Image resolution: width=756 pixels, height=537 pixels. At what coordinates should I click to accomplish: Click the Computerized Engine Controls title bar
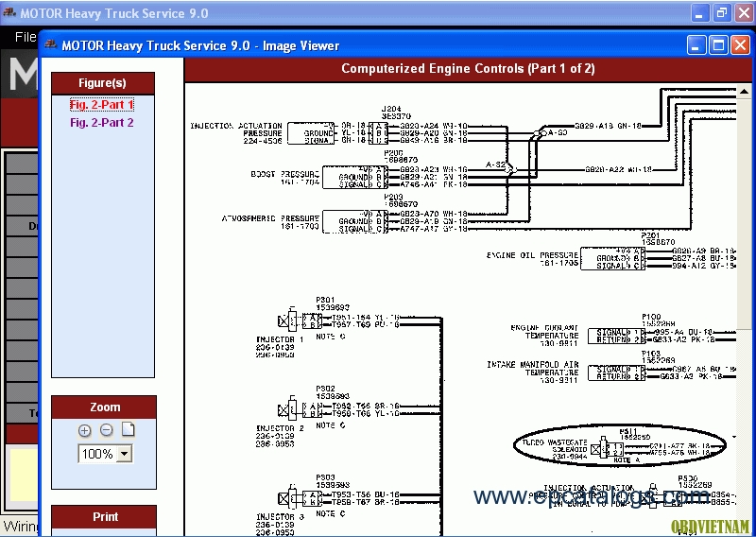coord(468,68)
